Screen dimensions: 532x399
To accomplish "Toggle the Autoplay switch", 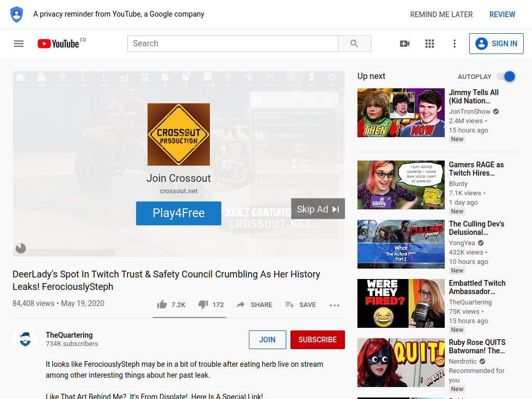I will [x=506, y=77].
